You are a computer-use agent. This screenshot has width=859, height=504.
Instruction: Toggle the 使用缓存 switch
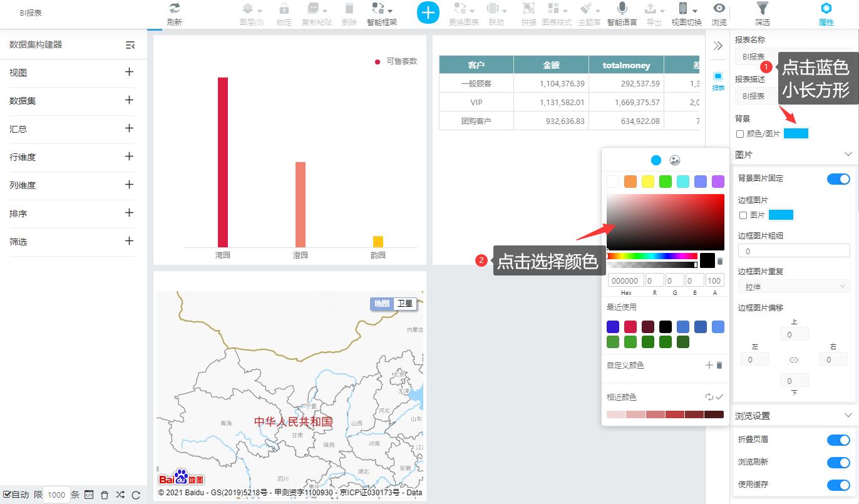click(838, 485)
